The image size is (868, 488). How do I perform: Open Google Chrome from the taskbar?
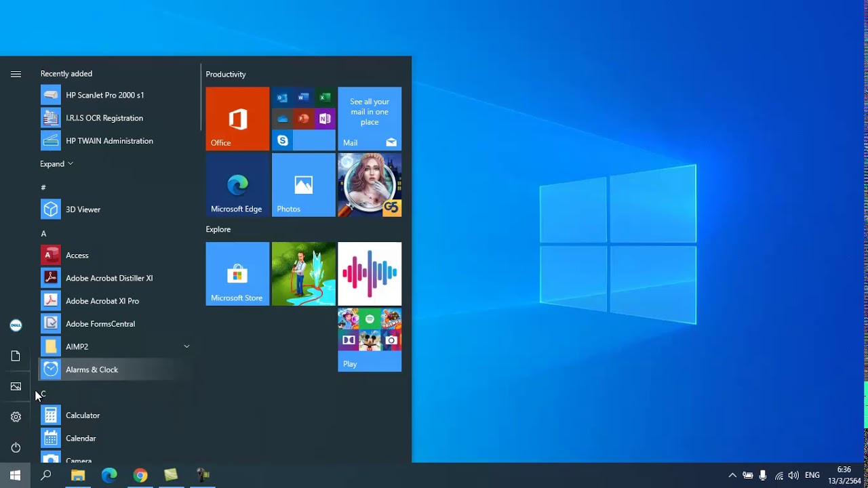(140, 475)
